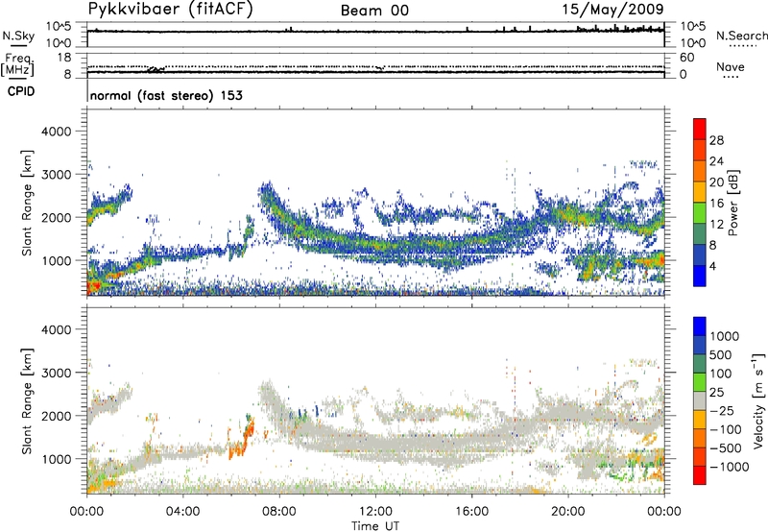Click the '20:00' time tick label
The image size is (768, 532).
coord(567,512)
